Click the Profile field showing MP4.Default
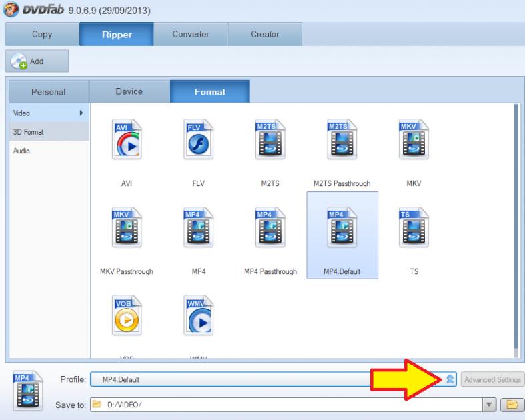 [x=274, y=379]
